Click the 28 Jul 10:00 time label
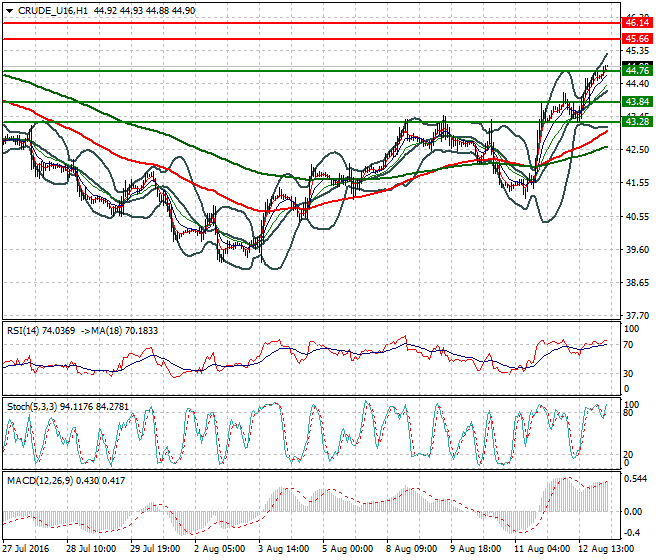 91,549
